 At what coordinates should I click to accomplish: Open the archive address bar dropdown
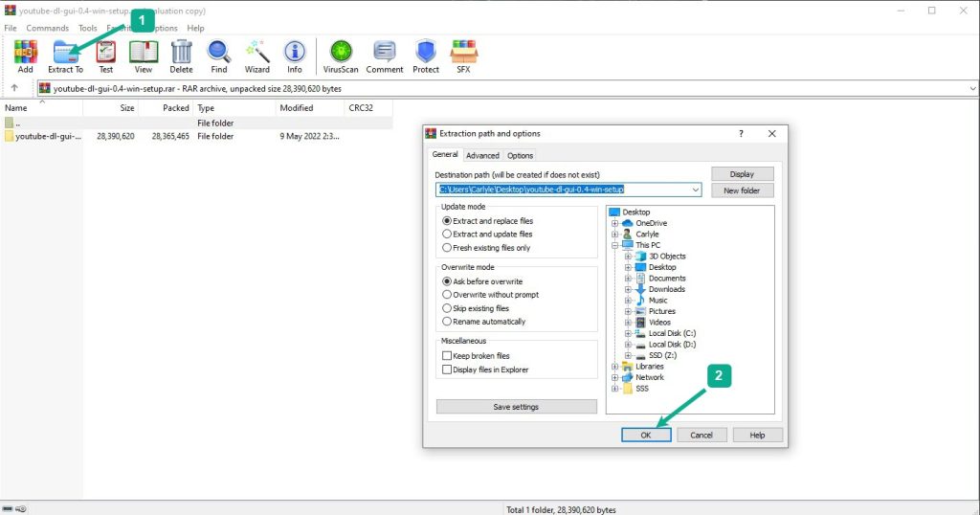tap(972, 89)
